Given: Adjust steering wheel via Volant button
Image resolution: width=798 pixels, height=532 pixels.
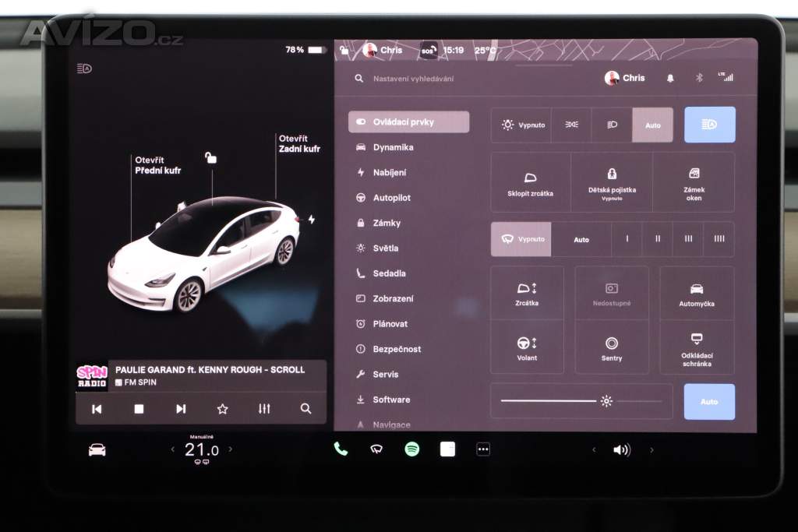Looking at the screenshot, I should tap(527, 348).
